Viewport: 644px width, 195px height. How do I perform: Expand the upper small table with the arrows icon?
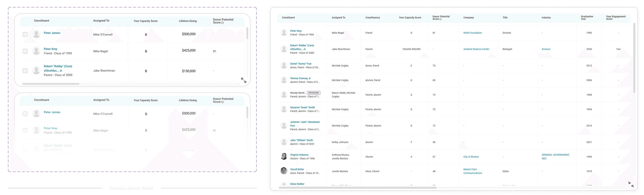(244, 80)
